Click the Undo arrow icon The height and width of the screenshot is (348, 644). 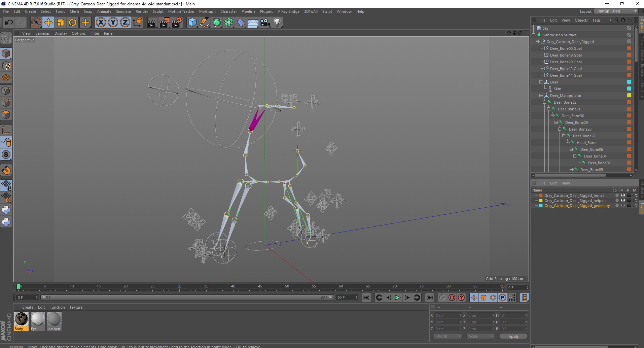click(9, 23)
